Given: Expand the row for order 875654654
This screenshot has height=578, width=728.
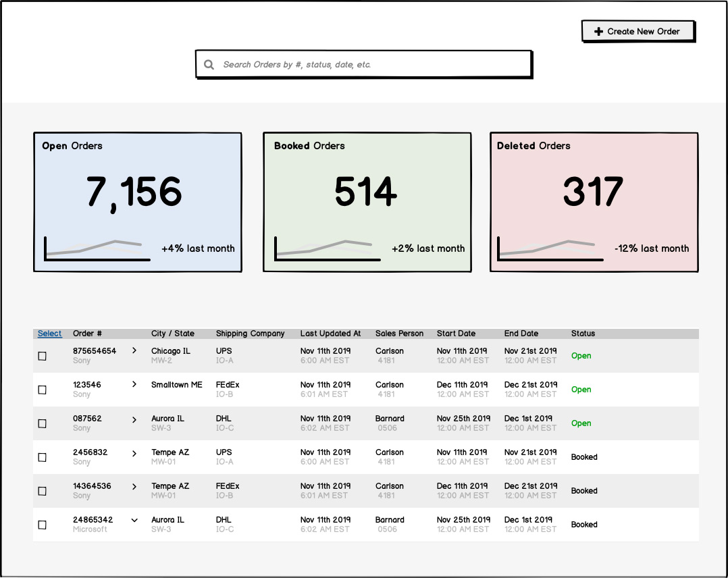Looking at the screenshot, I should (134, 350).
